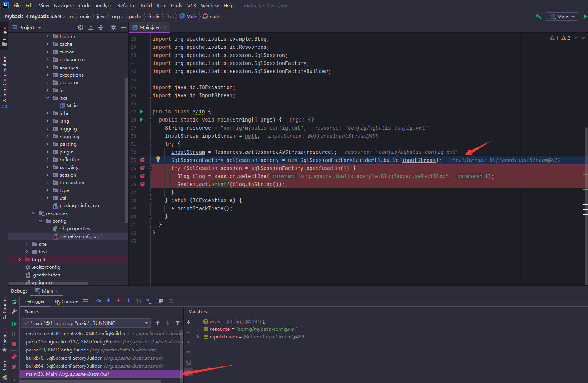
Task: Run Main with green play button
Action: click(585, 17)
